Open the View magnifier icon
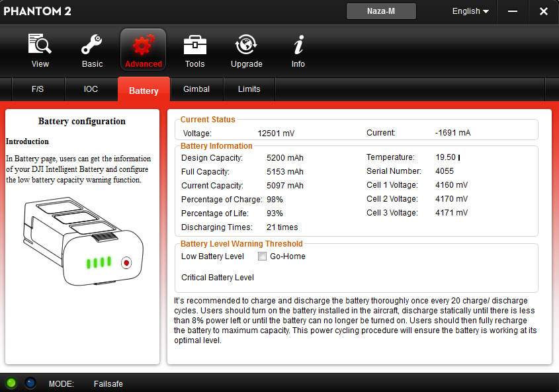559x392 pixels. click(x=40, y=44)
